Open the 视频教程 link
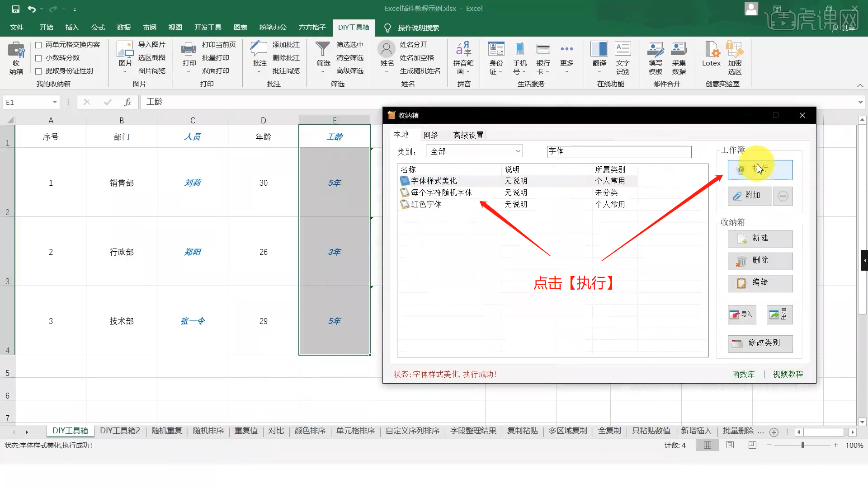Viewport: 868px width, 488px height. click(788, 375)
